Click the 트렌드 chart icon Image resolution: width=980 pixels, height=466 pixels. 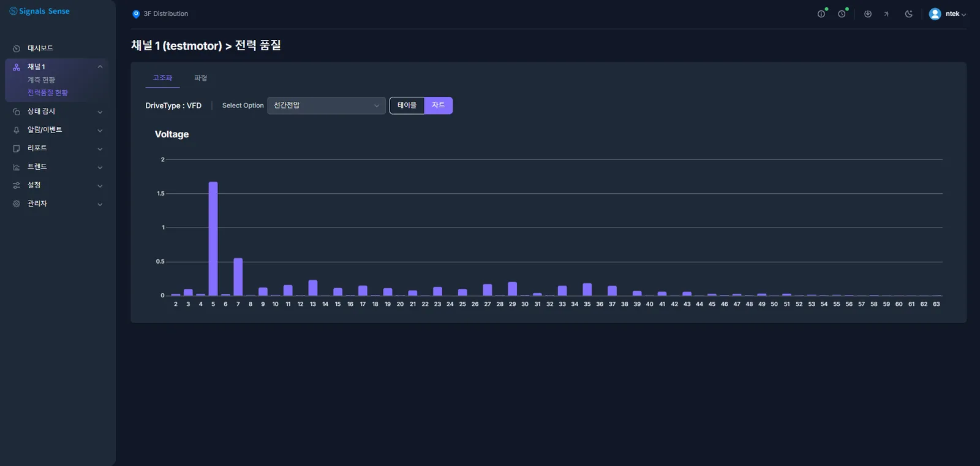[17, 167]
